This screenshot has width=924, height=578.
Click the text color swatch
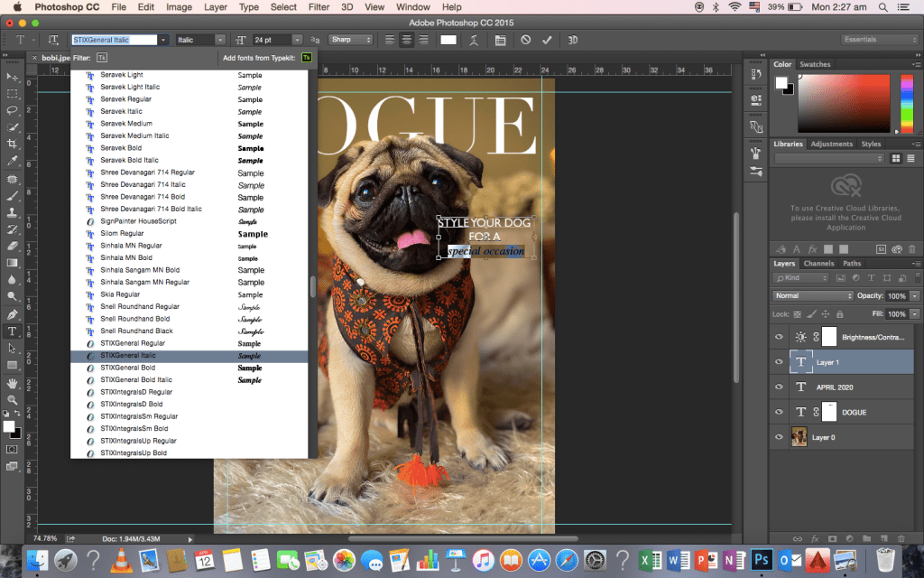448,40
